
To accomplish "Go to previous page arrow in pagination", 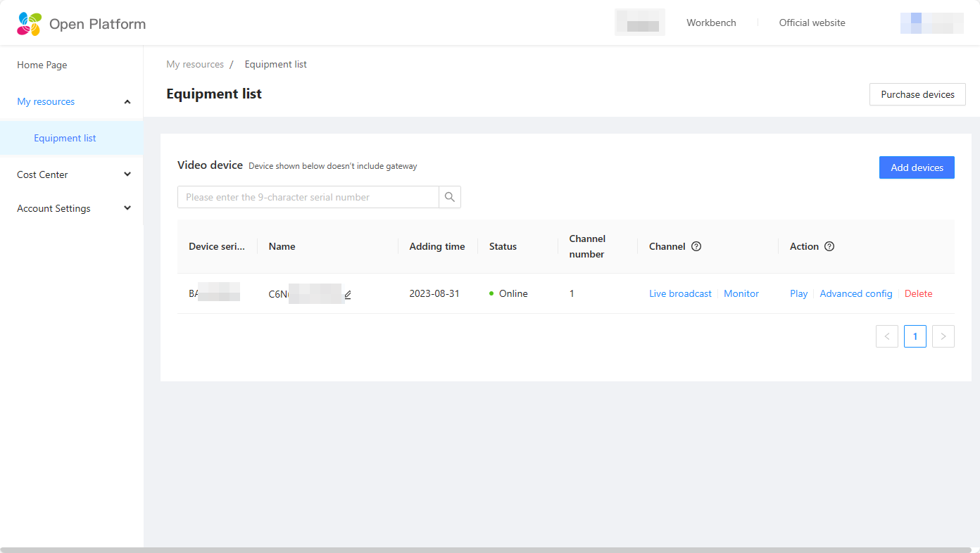I will [x=887, y=336].
